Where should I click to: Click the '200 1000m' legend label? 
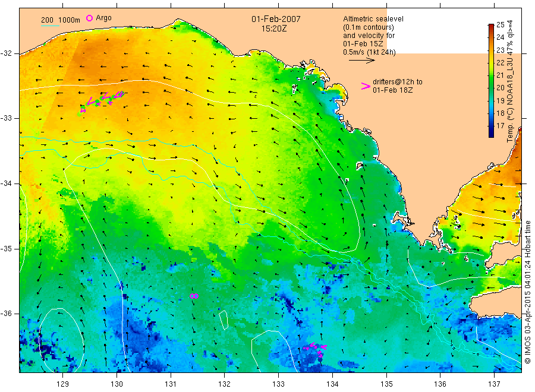[61, 20]
